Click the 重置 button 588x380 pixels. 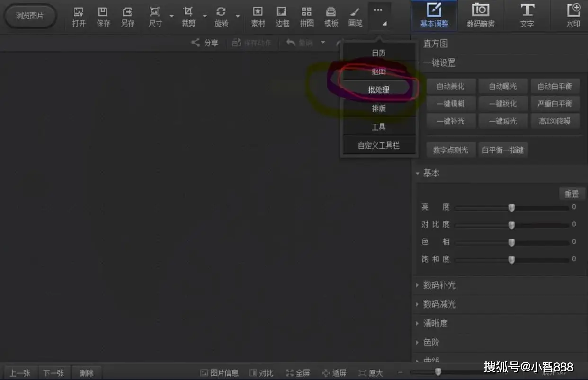[x=571, y=194]
